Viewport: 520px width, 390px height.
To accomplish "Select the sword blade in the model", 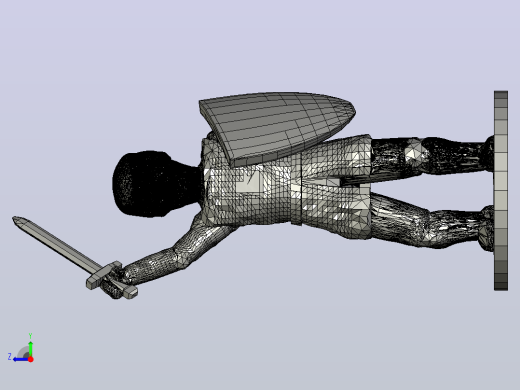I will (57, 244).
